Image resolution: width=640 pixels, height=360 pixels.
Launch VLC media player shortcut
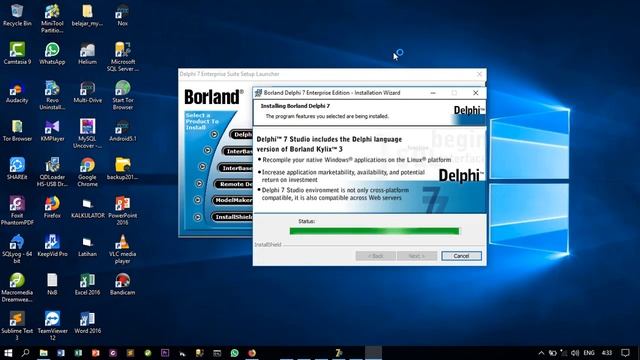click(122, 249)
